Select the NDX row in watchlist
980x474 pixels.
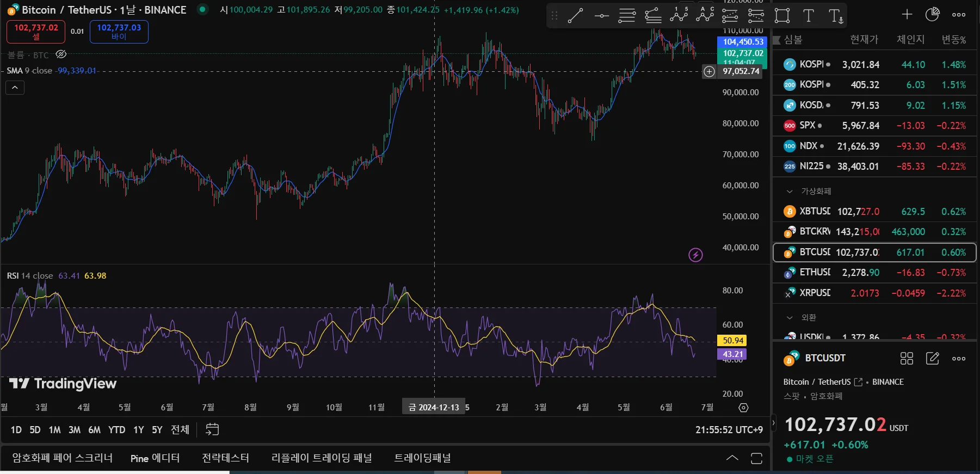[874, 146]
